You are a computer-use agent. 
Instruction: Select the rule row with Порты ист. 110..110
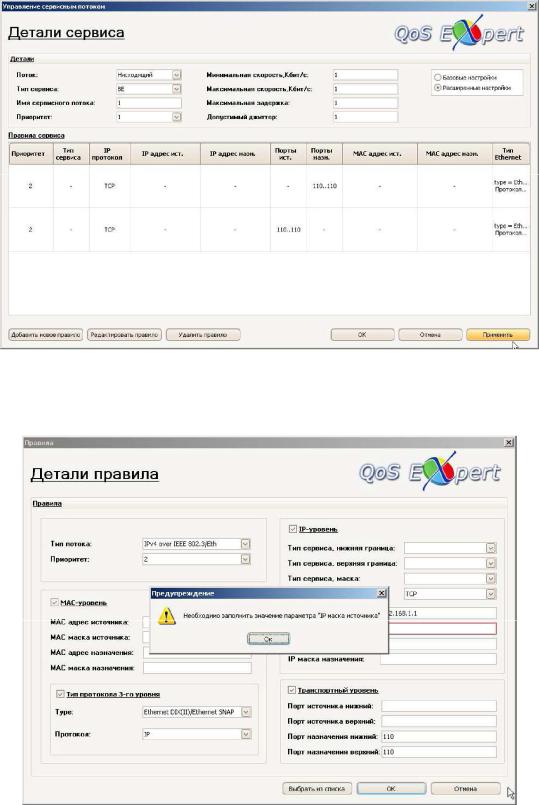point(269,229)
